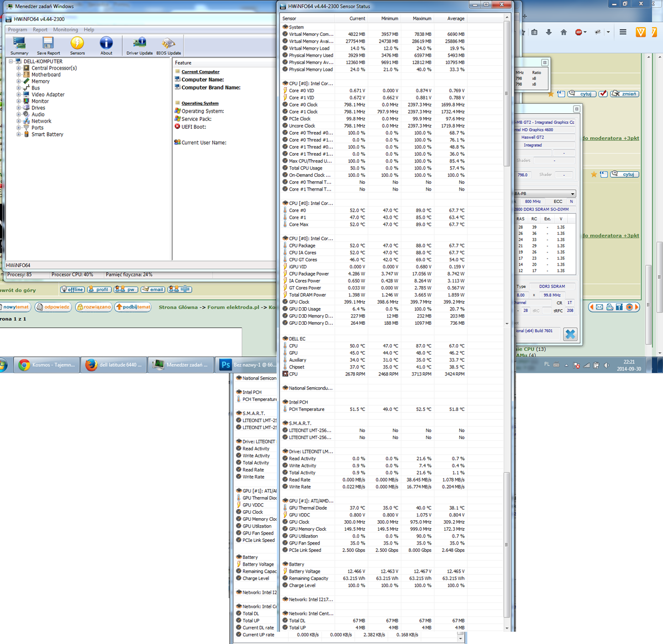663x644 pixels.
Task: Click the forum offline status button
Action: point(72,289)
